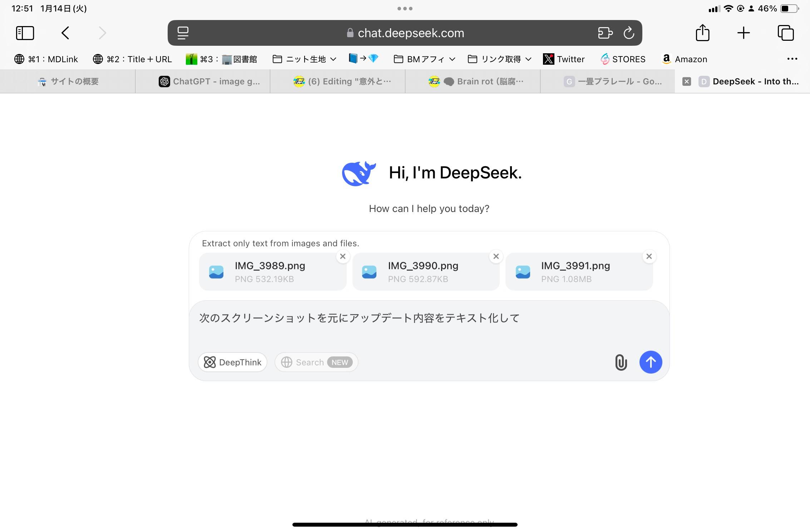Open the ⌘2 Title + URL bookmark
The width and height of the screenshot is (810, 532).
click(x=132, y=59)
